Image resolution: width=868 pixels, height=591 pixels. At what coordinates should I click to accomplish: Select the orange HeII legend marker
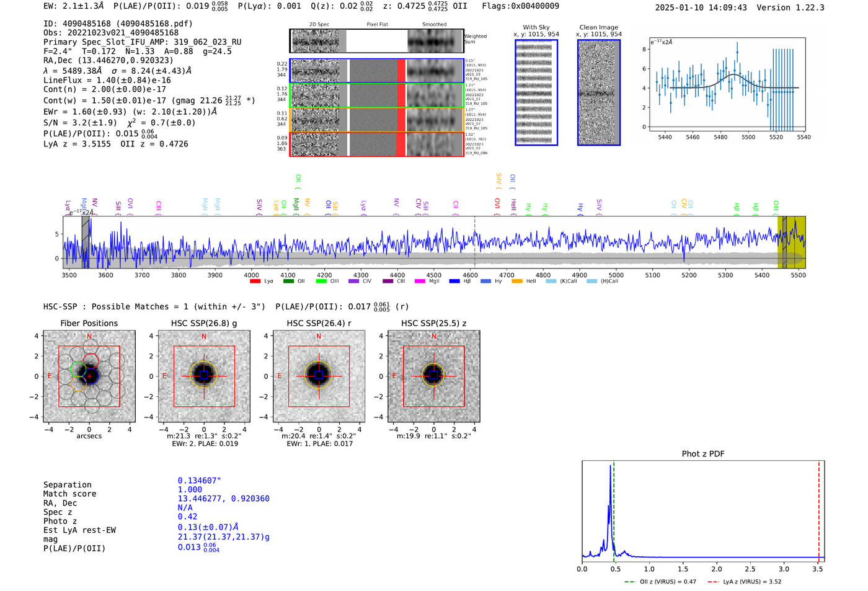click(x=517, y=281)
